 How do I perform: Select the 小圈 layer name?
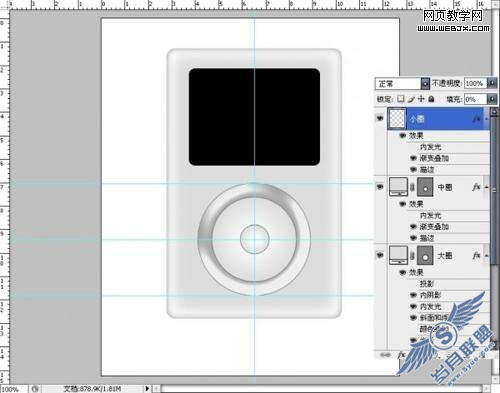pos(417,119)
